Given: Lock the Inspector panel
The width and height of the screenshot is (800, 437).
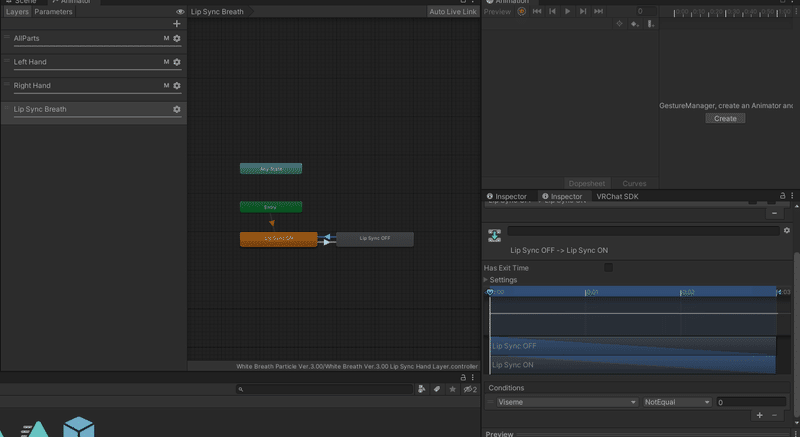Looking at the screenshot, I should click(783, 196).
